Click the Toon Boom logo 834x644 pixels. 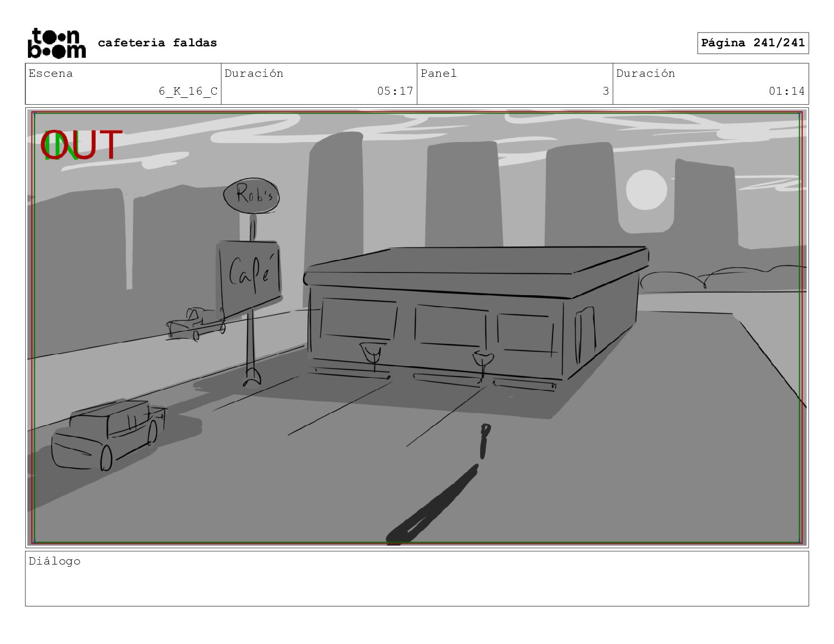point(56,43)
